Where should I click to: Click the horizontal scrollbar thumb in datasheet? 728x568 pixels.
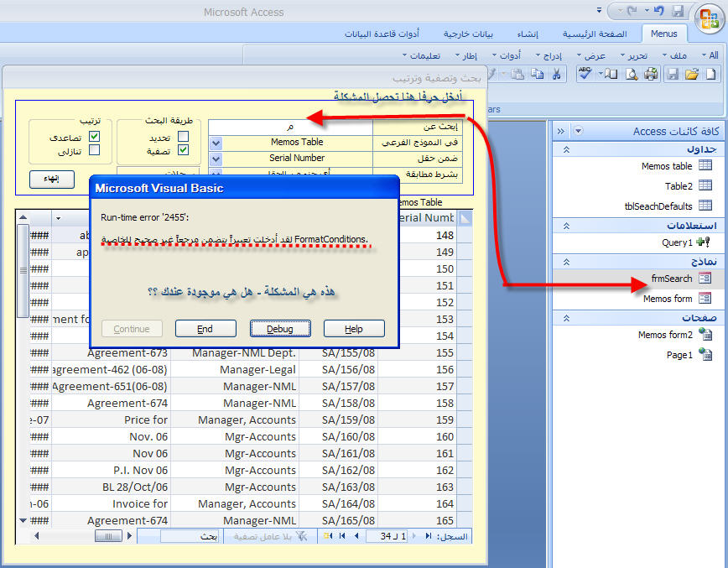[108, 536]
